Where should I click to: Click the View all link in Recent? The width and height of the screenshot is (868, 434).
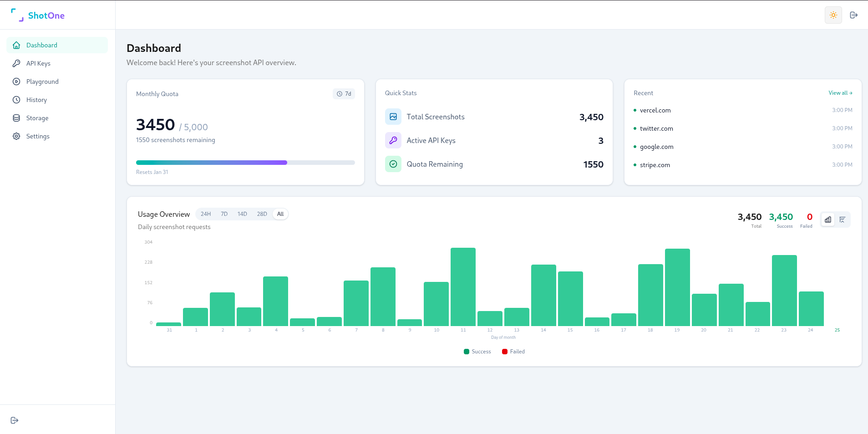click(840, 93)
